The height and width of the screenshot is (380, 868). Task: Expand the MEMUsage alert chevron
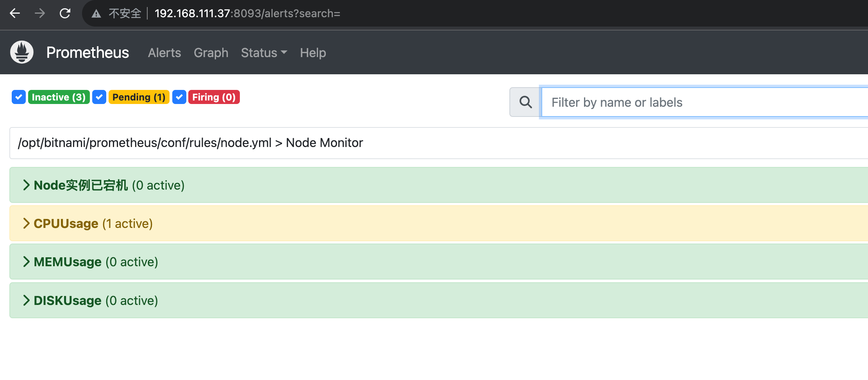point(26,262)
